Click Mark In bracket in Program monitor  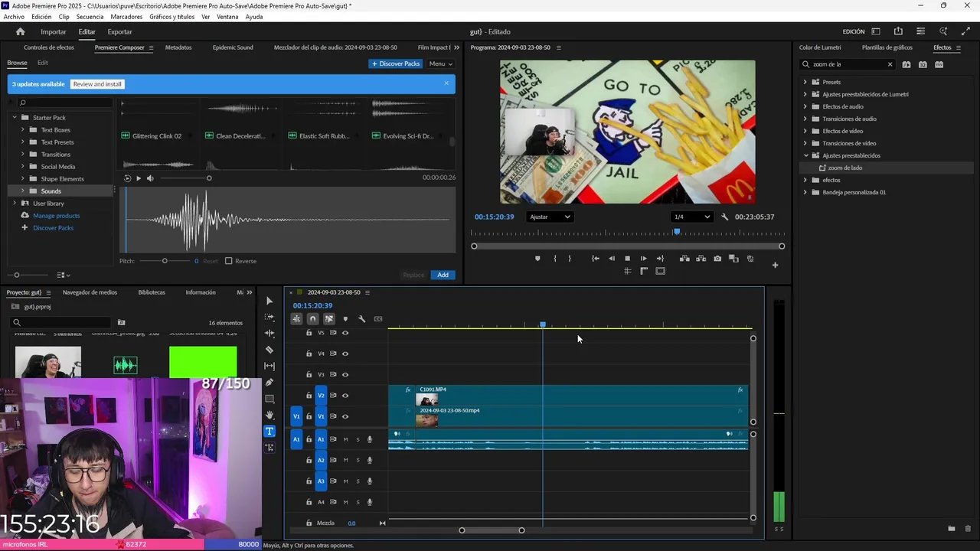pos(555,259)
